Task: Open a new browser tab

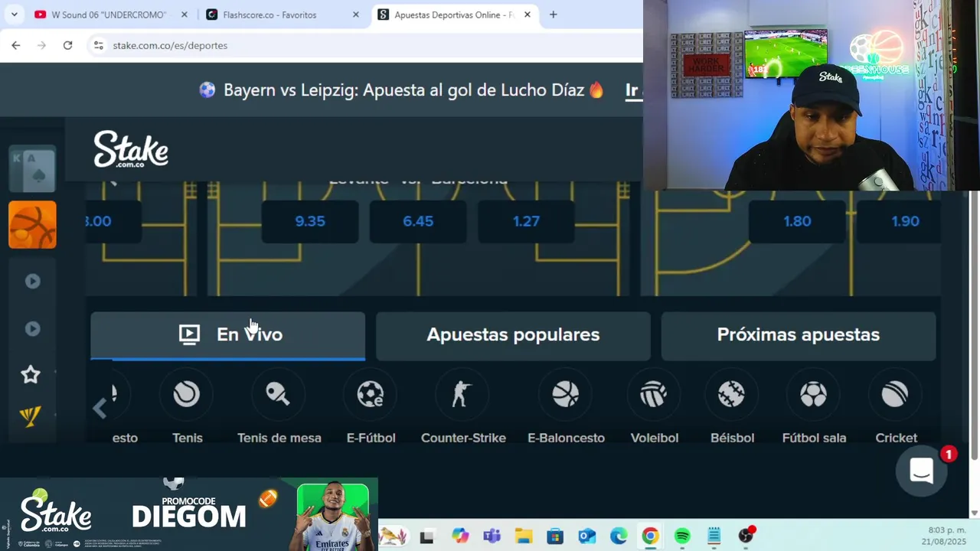Action: [x=553, y=15]
